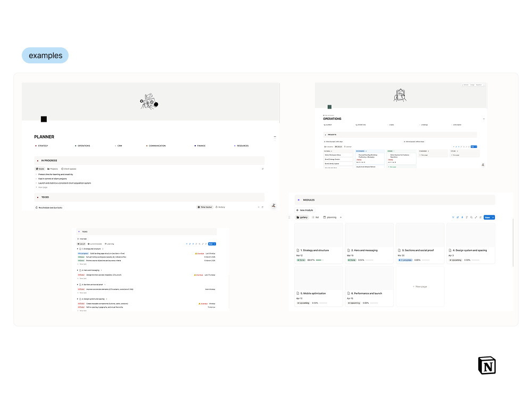Image resolution: width=532 pixels, height=399 pixels.
Task: Click the Planner cover illustration
Action: click(149, 102)
